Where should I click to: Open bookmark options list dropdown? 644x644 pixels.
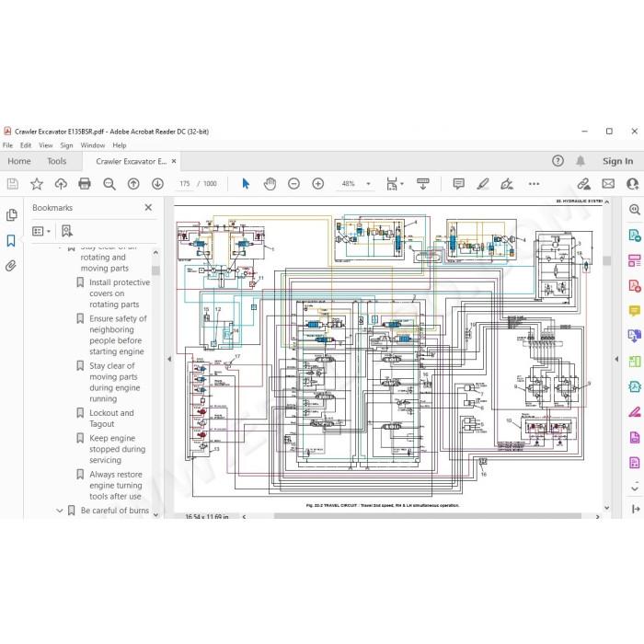(x=41, y=231)
